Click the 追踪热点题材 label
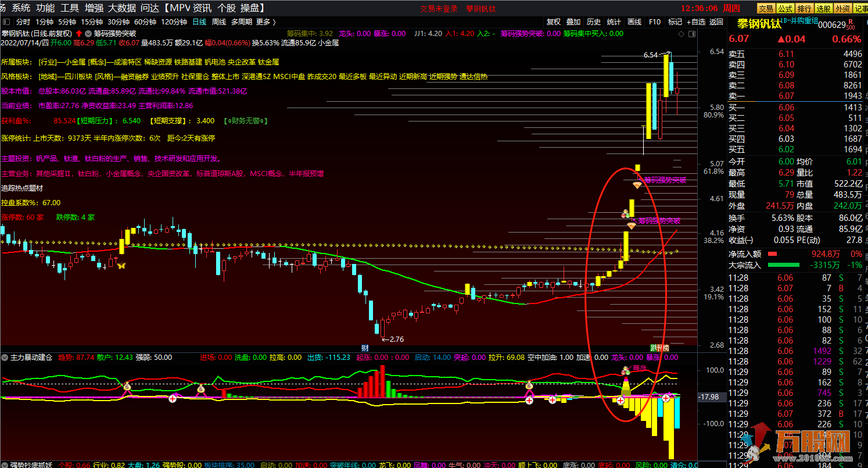The height and width of the screenshot is (468, 868). [22, 188]
